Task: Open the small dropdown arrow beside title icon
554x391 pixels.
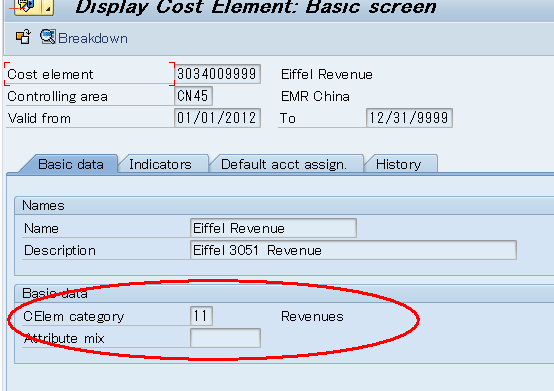Action: click(48, 8)
